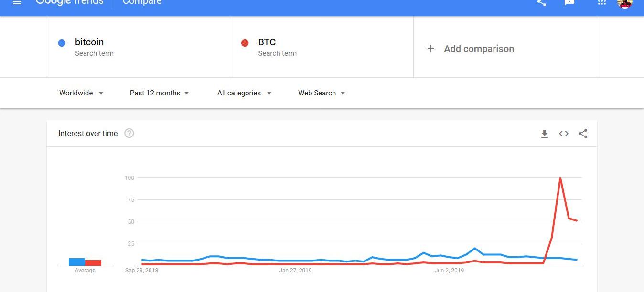
Task: Open the hamburger main menu
Action: 17,2
